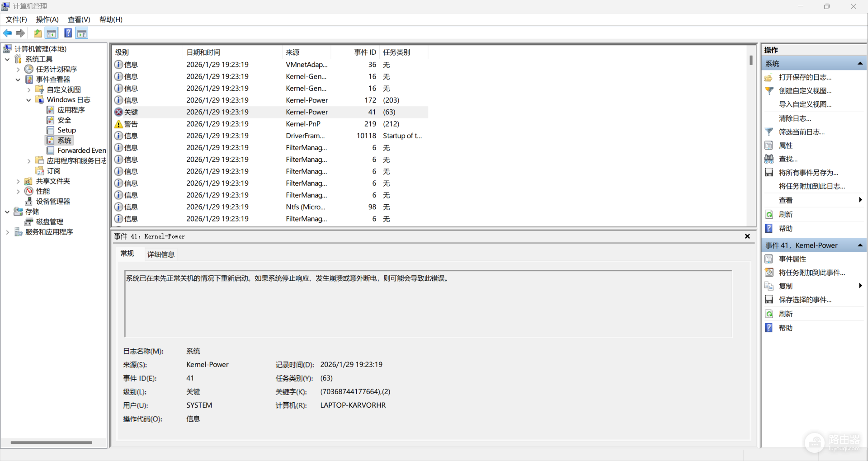868x461 pixels.
Task: Click the Up one level folder icon
Action: (38, 33)
